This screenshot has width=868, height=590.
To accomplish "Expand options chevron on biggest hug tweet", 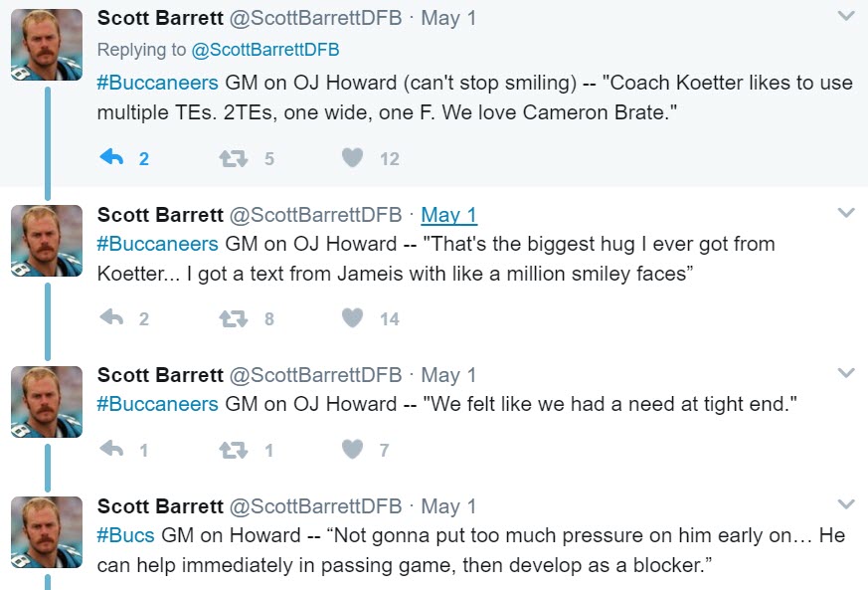I will click(x=846, y=213).
